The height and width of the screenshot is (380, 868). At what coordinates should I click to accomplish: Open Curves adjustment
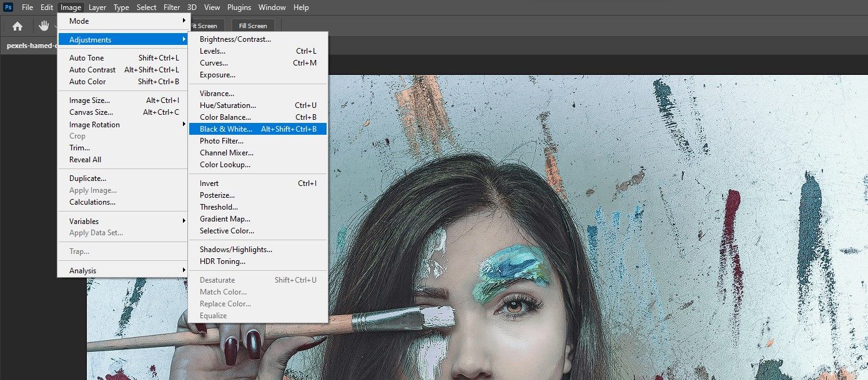258,63
